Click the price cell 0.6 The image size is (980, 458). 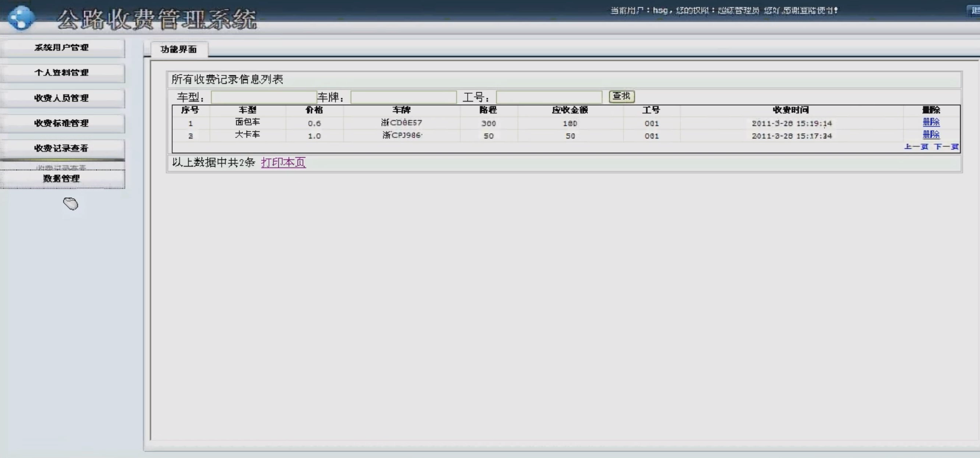(x=314, y=123)
